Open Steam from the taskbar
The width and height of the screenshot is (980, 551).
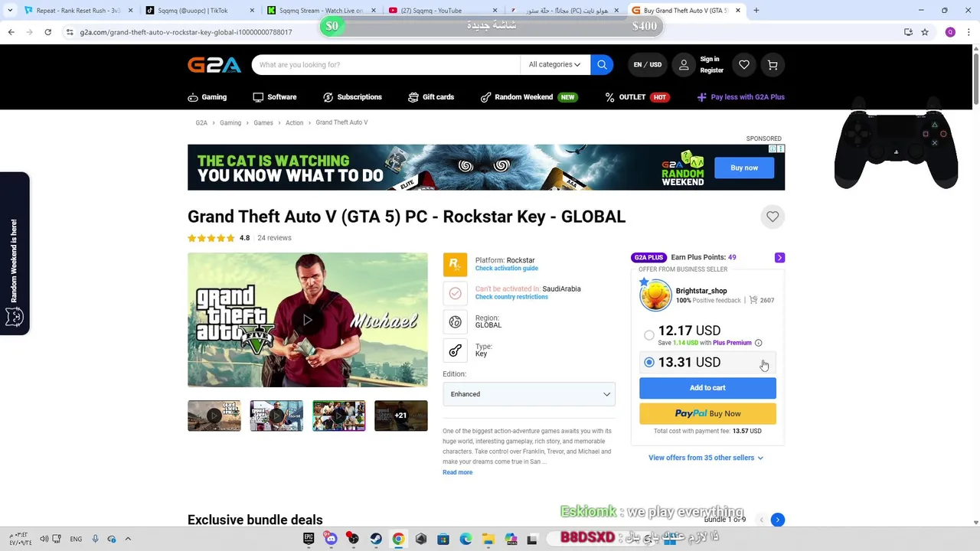pos(376,539)
